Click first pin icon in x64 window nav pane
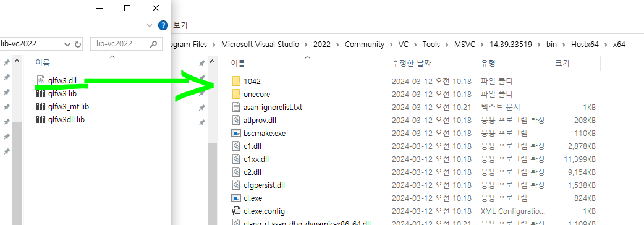The image size is (644, 225). point(201,63)
